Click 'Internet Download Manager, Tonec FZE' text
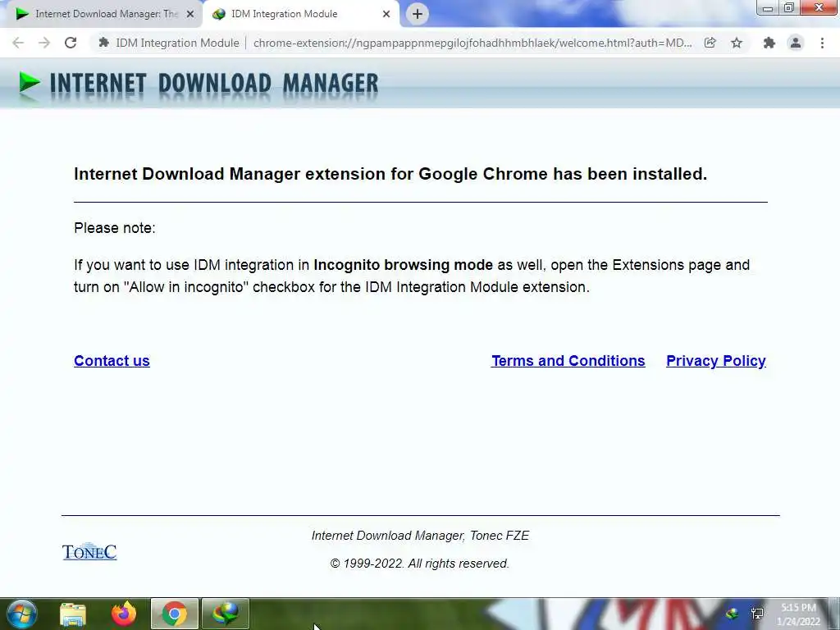The height and width of the screenshot is (630, 840). [421, 536]
